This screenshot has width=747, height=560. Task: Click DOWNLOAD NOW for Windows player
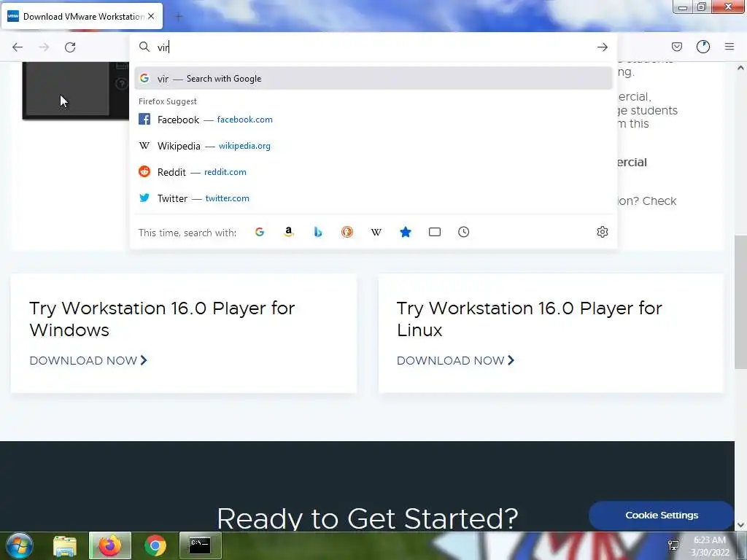(88, 360)
